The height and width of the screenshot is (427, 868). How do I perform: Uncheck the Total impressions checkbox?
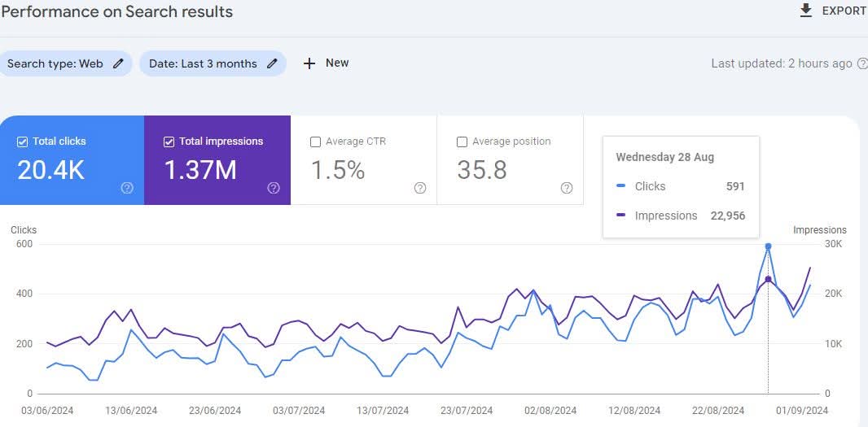tap(169, 142)
